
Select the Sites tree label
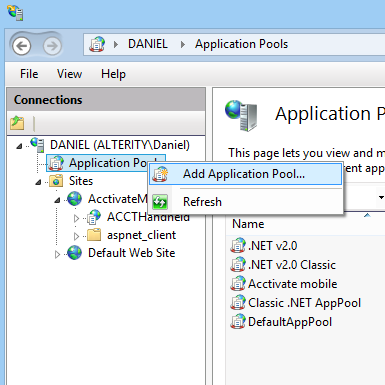[x=81, y=181]
